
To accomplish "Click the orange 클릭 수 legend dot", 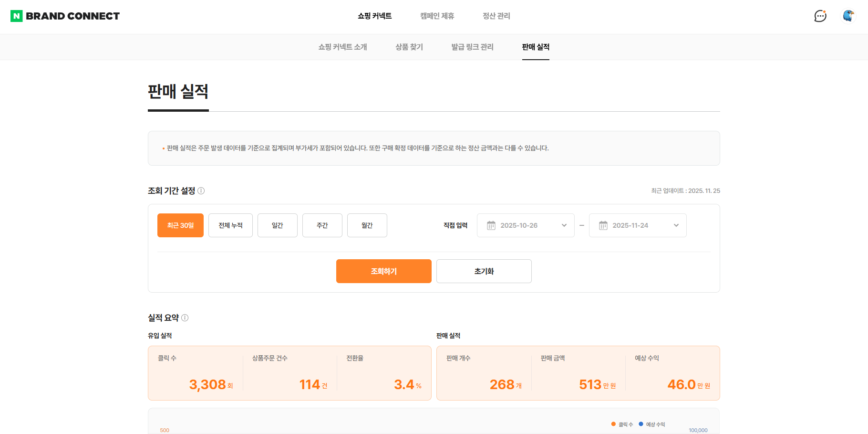I will [613, 424].
